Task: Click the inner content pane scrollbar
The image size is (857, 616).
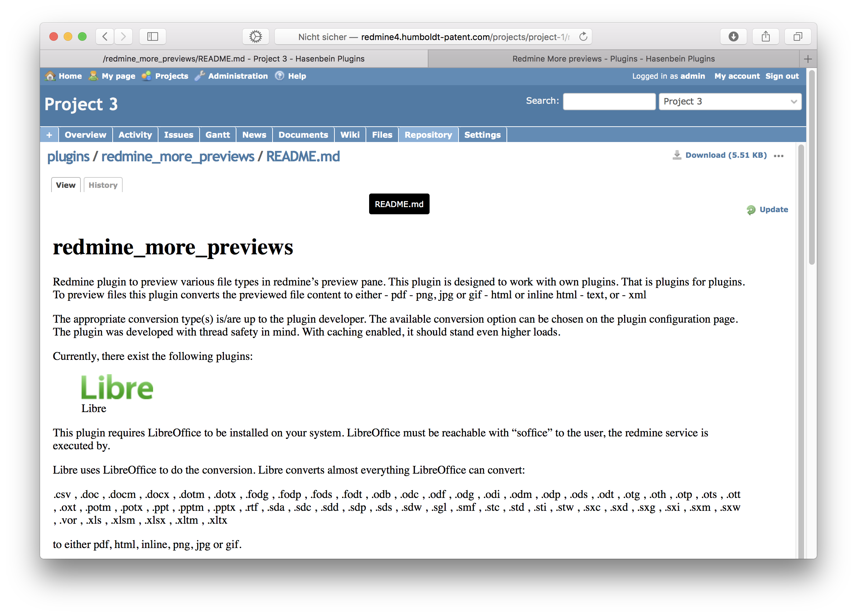Action: (x=801, y=351)
